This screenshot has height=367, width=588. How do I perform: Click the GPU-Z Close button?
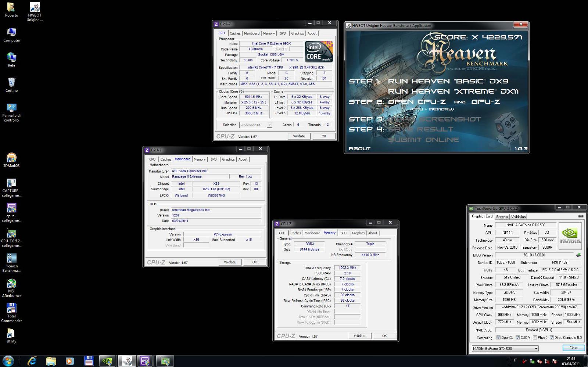click(573, 348)
